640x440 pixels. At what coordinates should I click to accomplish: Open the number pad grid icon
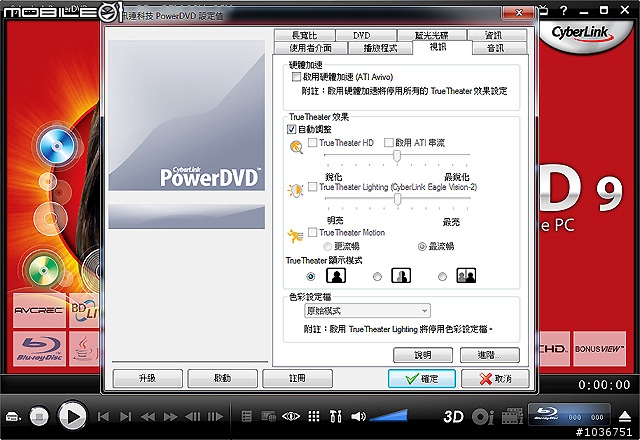coord(313,417)
